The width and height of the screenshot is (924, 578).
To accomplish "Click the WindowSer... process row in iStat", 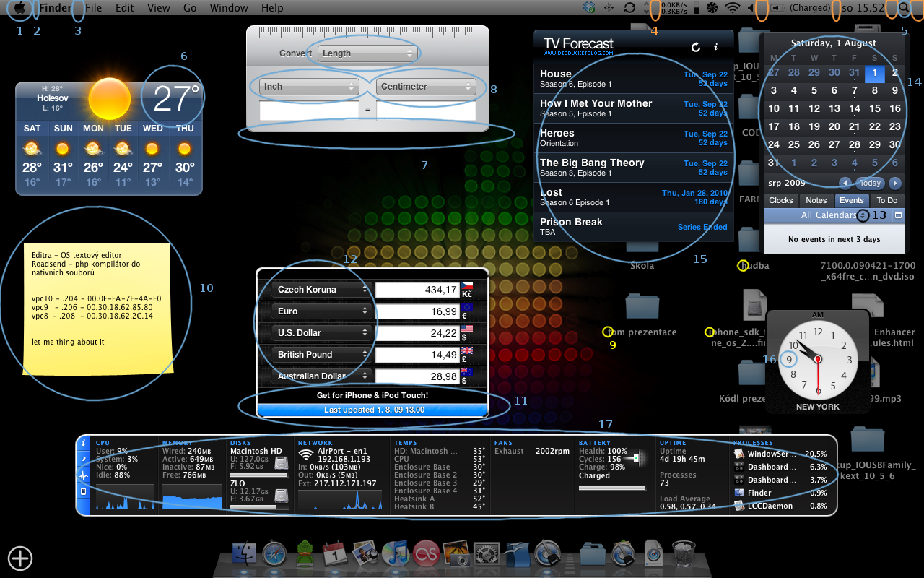I will 780,454.
